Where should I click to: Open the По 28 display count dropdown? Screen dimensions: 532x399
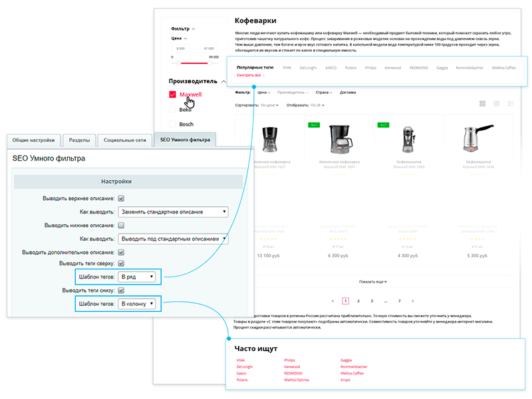tap(318, 105)
